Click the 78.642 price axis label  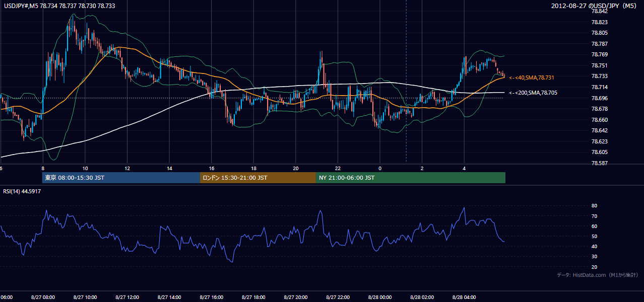click(600, 130)
